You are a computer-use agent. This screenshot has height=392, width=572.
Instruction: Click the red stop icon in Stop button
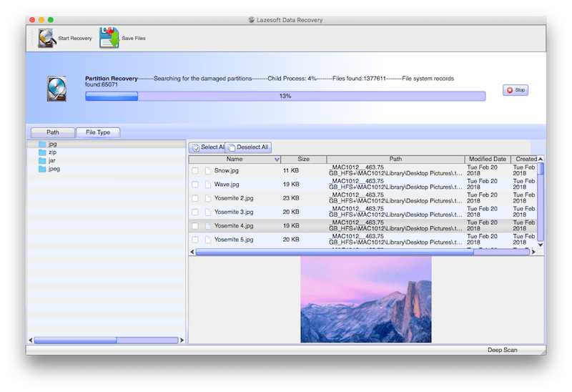point(510,90)
